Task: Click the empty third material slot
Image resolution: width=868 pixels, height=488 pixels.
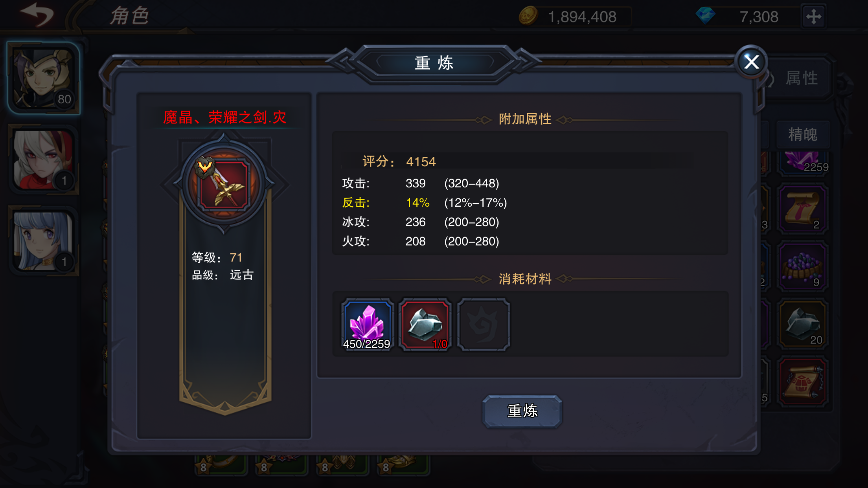Action: (483, 324)
